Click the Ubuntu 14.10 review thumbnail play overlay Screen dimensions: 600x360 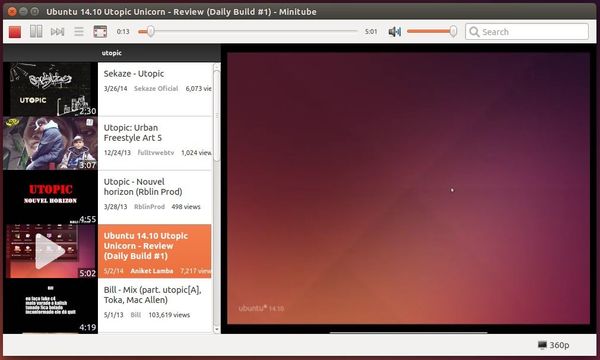[50, 251]
